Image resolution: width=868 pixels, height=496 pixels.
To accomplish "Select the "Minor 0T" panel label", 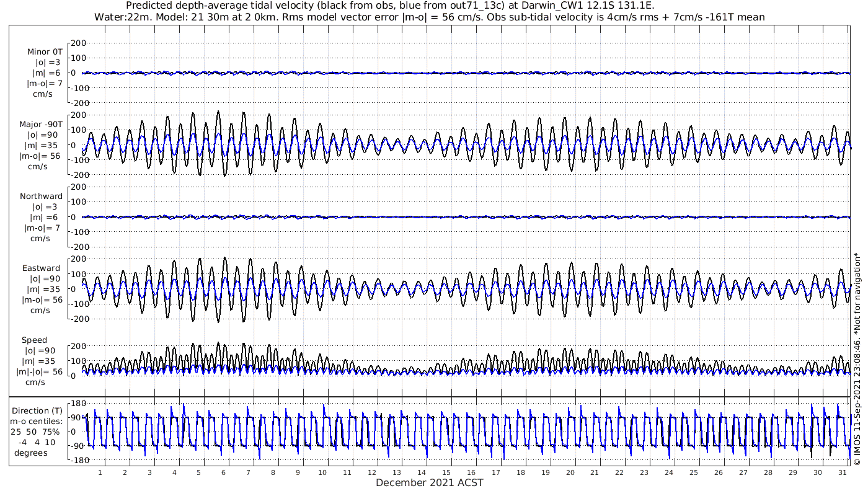I will click(x=45, y=52).
